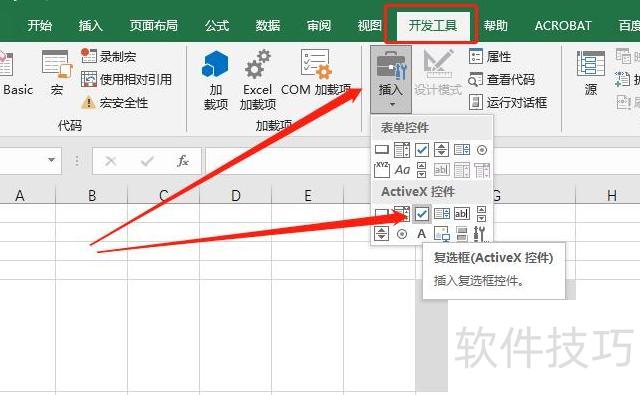Open COM Add-ins (COM 加载项)

pos(316,73)
